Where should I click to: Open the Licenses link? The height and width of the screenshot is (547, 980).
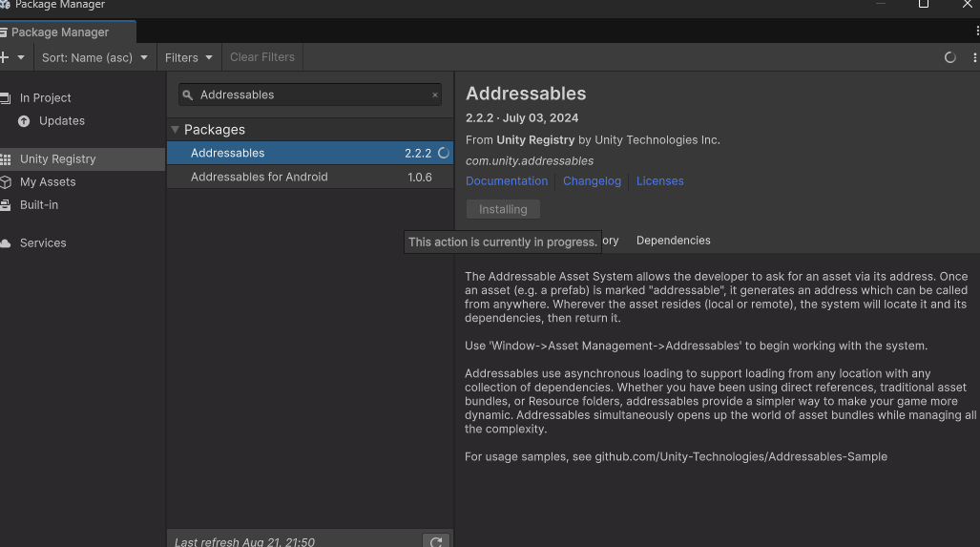point(659,181)
